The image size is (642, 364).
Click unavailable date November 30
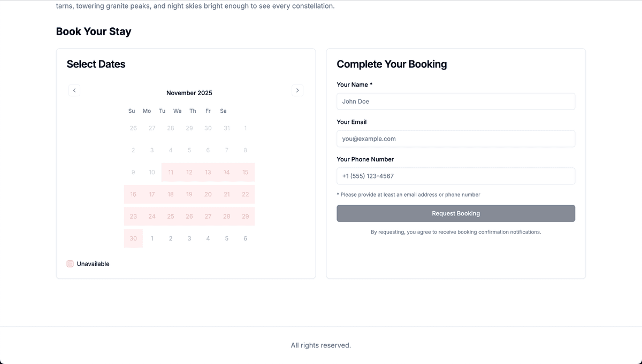pos(133,238)
